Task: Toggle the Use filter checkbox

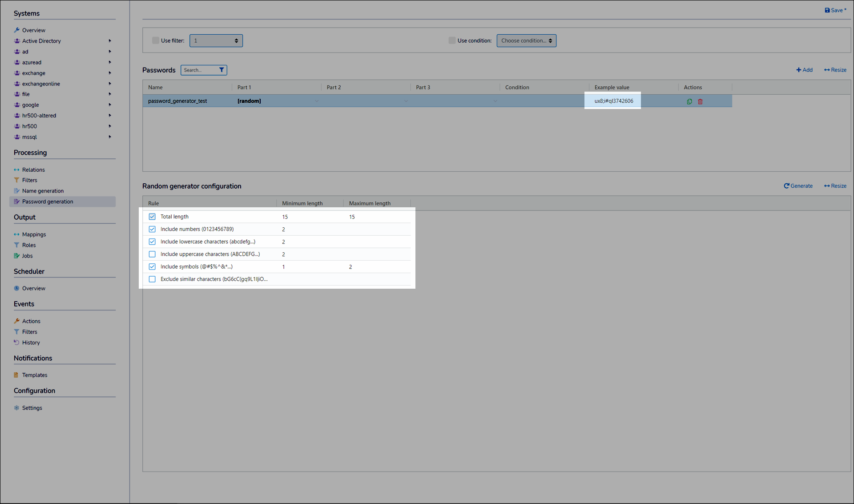Action: pyautogui.click(x=156, y=40)
